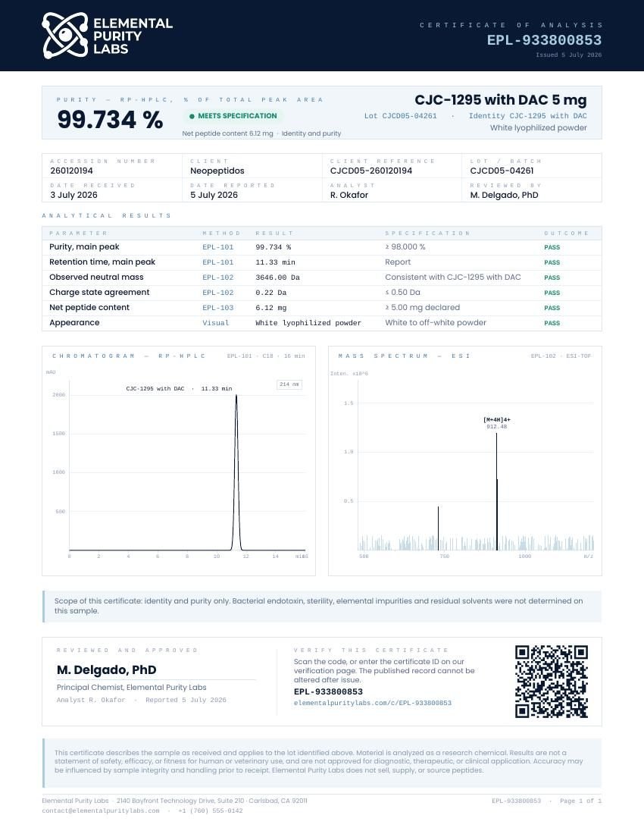Click the [M+4H]4+ mass spectrum peak label
The height and width of the screenshot is (834, 644).
497,420
